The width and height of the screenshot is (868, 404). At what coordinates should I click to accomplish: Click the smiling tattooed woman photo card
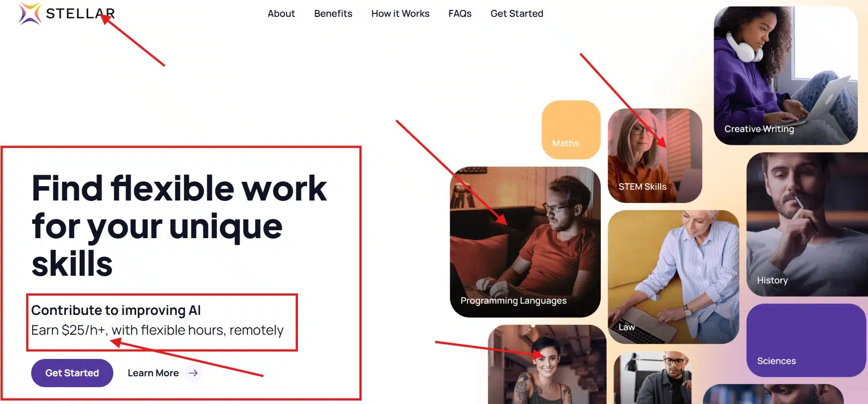547,364
